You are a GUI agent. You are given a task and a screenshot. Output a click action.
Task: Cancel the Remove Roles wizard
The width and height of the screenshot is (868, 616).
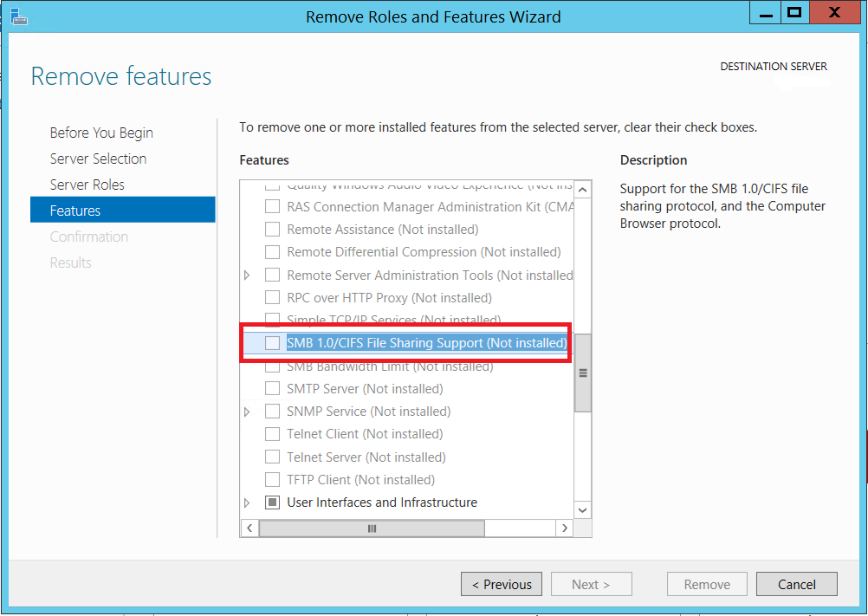(x=796, y=583)
